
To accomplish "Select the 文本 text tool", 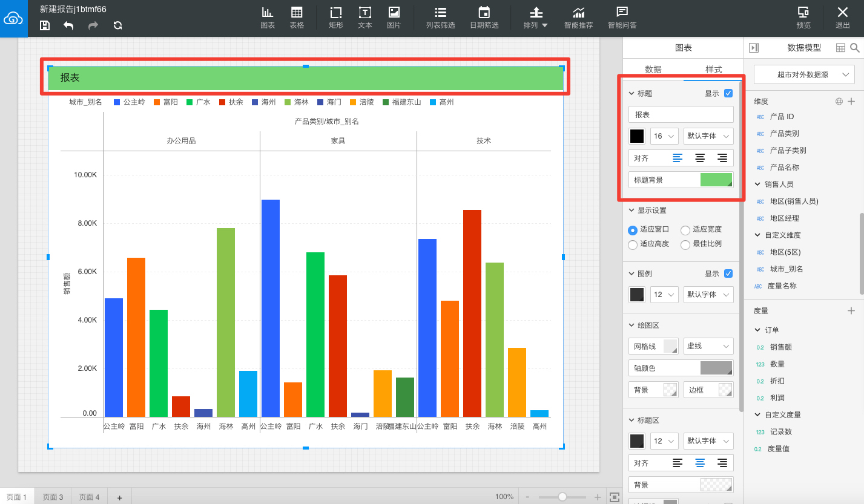I will click(365, 18).
